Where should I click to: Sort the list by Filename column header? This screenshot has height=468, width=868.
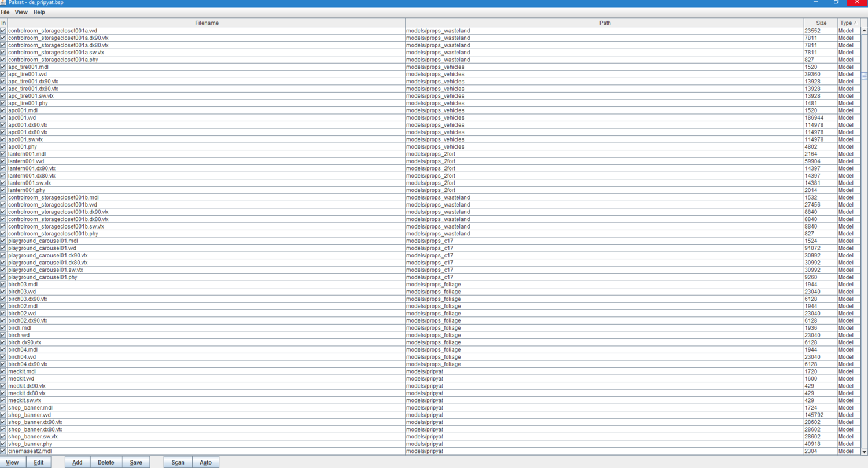(x=207, y=23)
